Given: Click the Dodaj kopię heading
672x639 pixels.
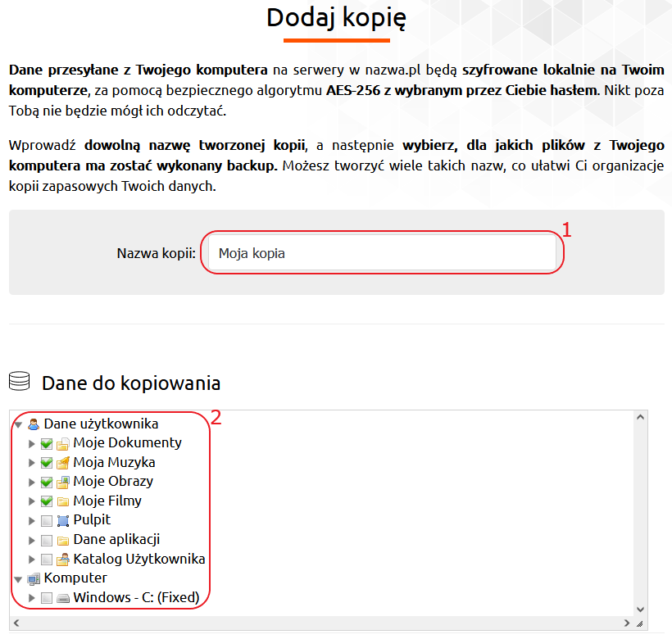Looking at the screenshot, I should (337, 18).
